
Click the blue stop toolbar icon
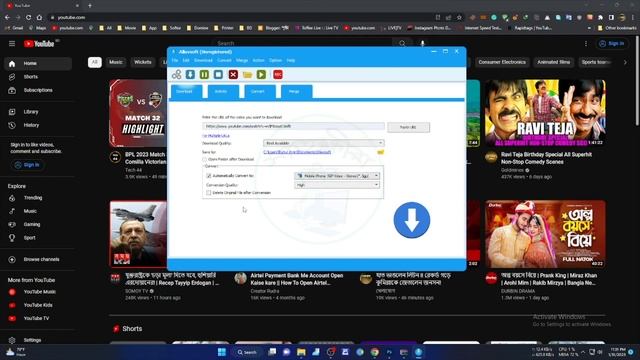[218, 75]
